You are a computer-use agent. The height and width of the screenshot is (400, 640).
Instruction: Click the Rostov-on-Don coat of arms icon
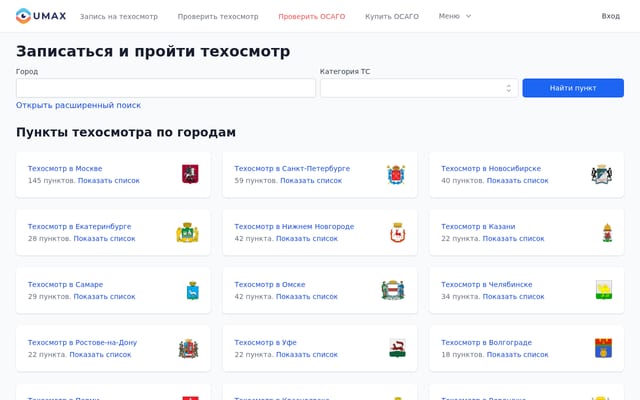coord(189,349)
